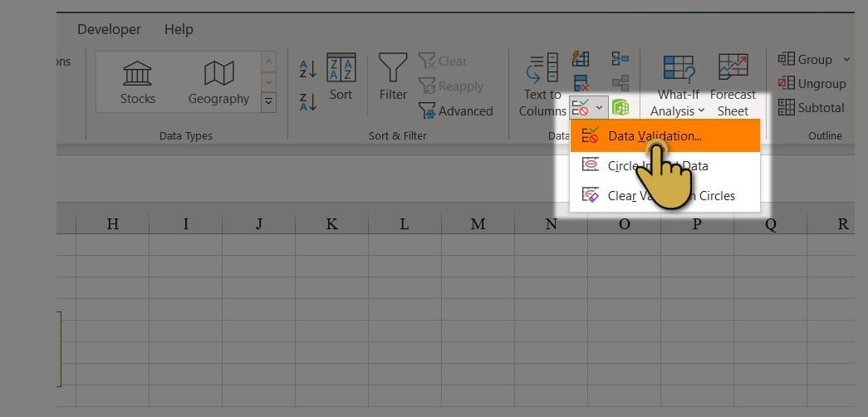Choose Circle Invalid Data menu item
The image size is (868, 417).
[x=664, y=165]
